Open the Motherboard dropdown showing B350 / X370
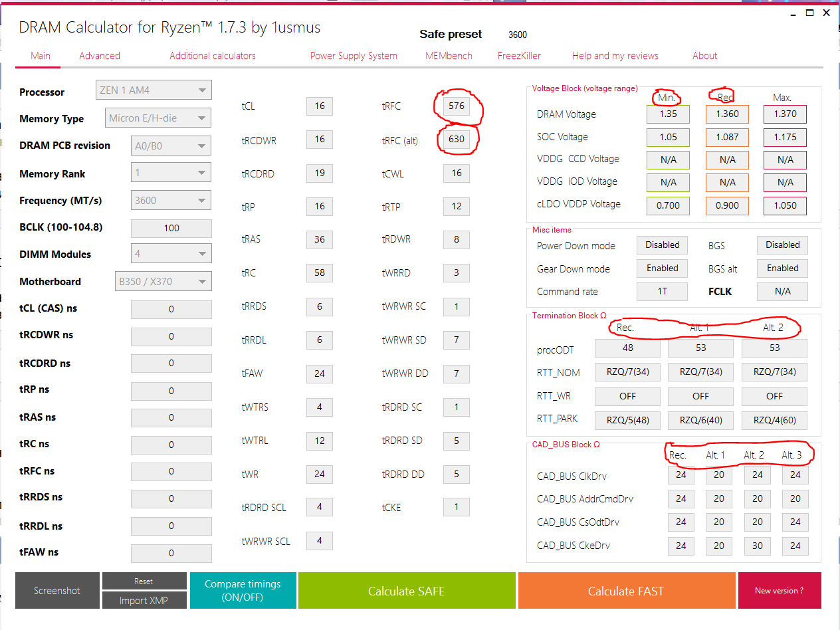This screenshot has height=630, width=840. pyautogui.click(x=163, y=281)
